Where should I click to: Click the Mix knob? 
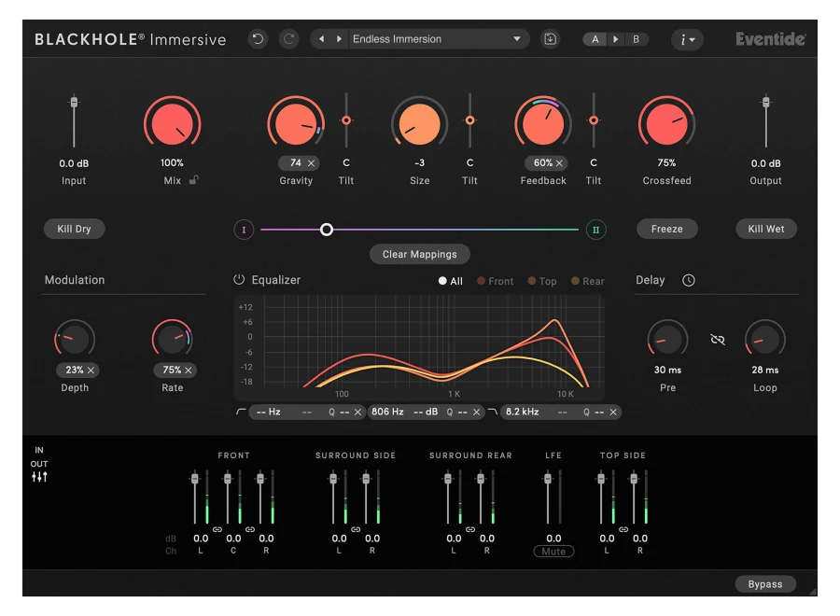pos(172,123)
